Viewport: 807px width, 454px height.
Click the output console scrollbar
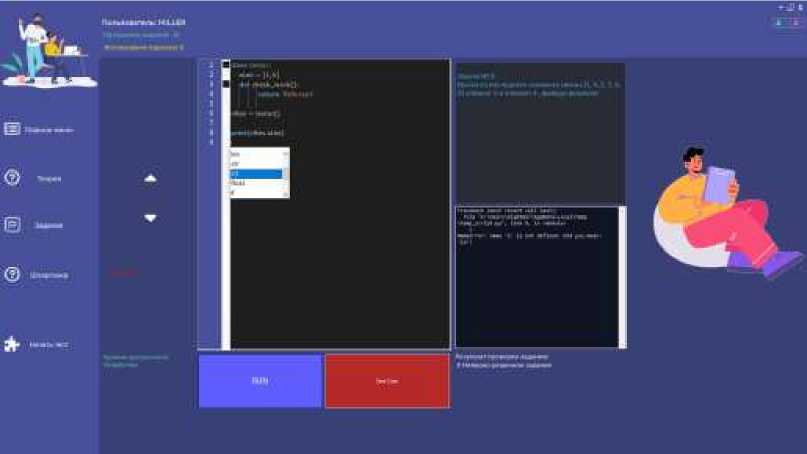(x=622, y=277)
